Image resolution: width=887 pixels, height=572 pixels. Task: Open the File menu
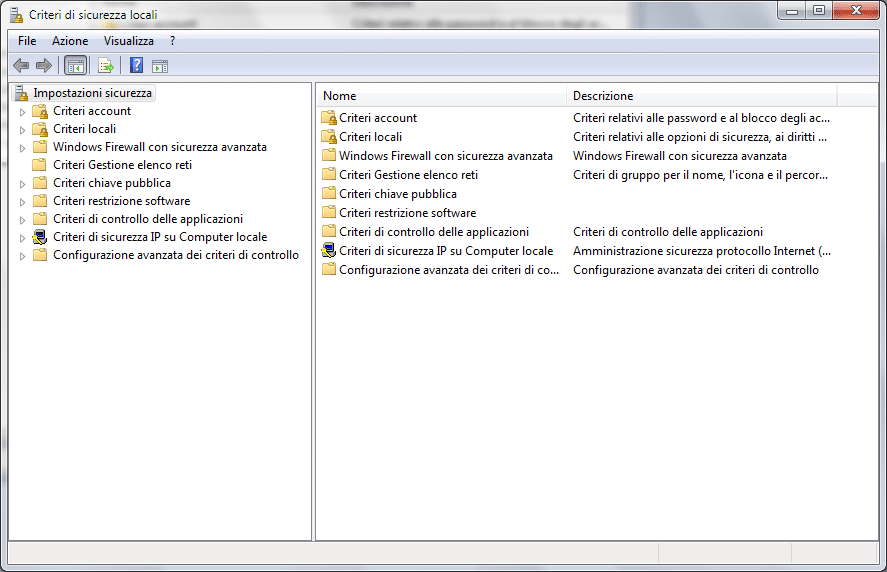tap(27, 41)
